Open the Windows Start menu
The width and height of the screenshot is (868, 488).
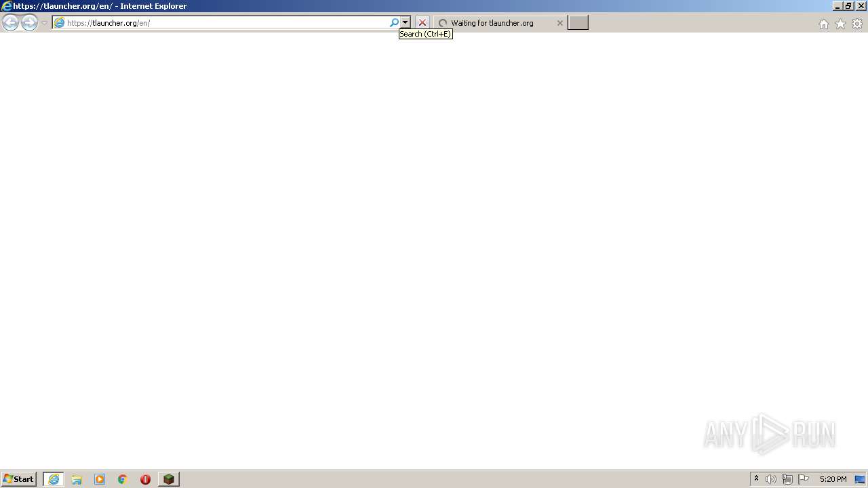point(18,479)
